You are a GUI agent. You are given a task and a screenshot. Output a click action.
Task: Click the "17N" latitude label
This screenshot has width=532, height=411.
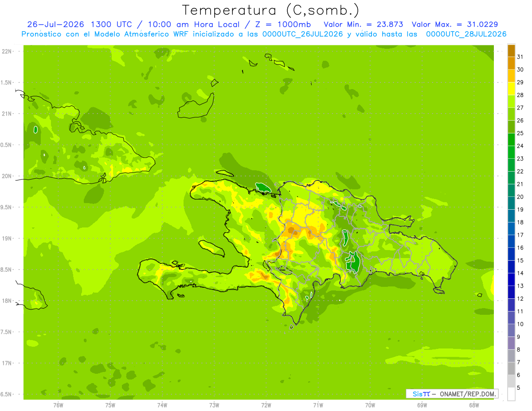pos(7,363)
